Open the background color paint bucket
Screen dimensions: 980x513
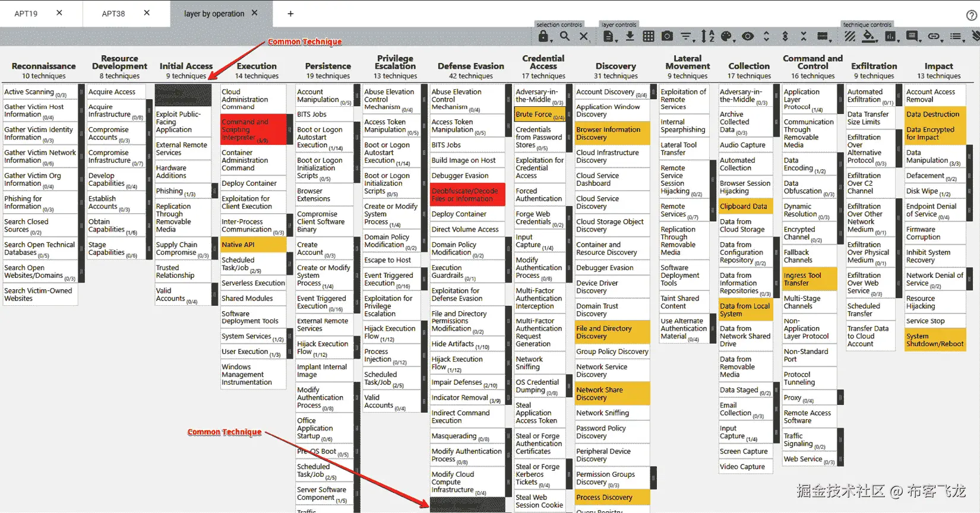point(870,37)
